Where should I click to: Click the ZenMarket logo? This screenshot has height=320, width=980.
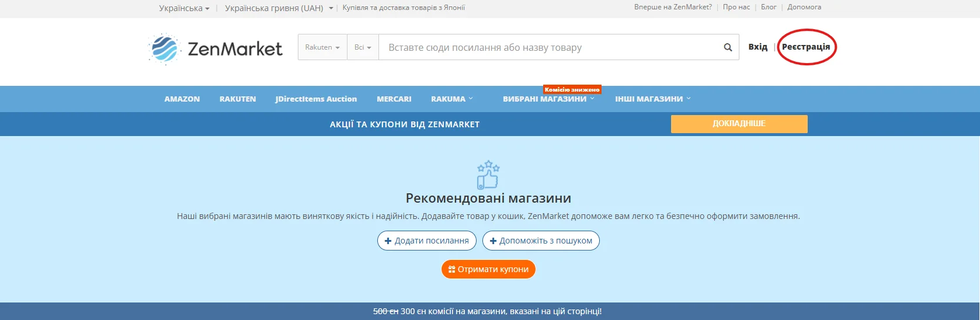216,48
